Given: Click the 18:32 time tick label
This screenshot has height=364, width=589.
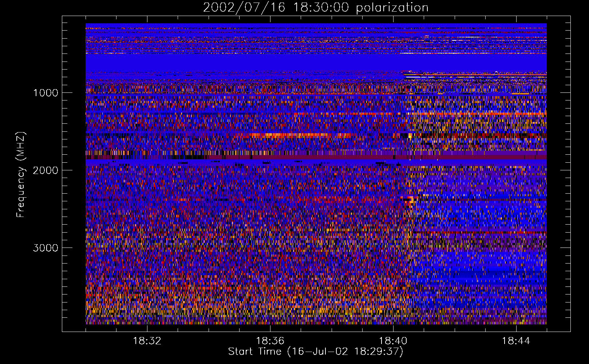Looking at the screenshot, I should tap(147, 341).
